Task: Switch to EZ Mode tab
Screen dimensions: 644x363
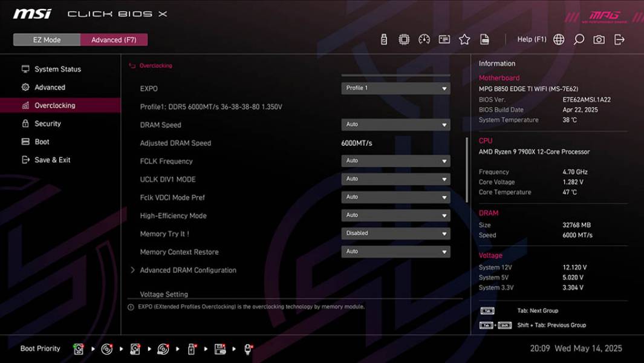Action: (47, 40)
